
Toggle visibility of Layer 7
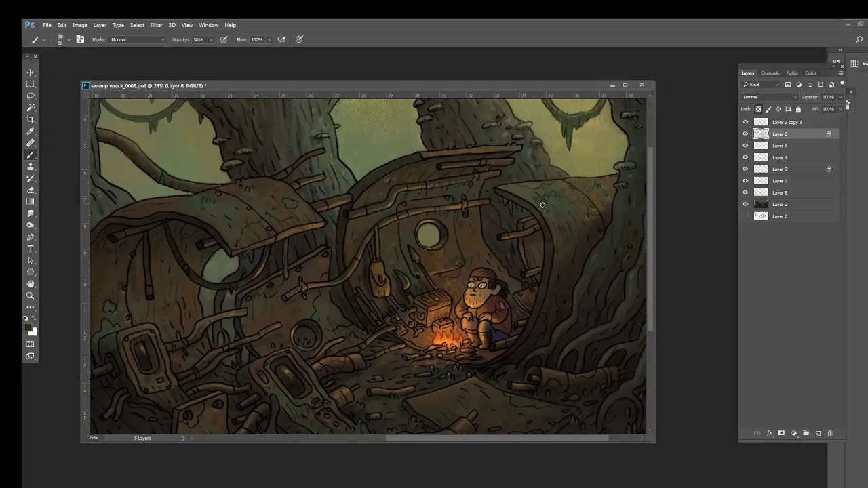click(x=745, y=181)
